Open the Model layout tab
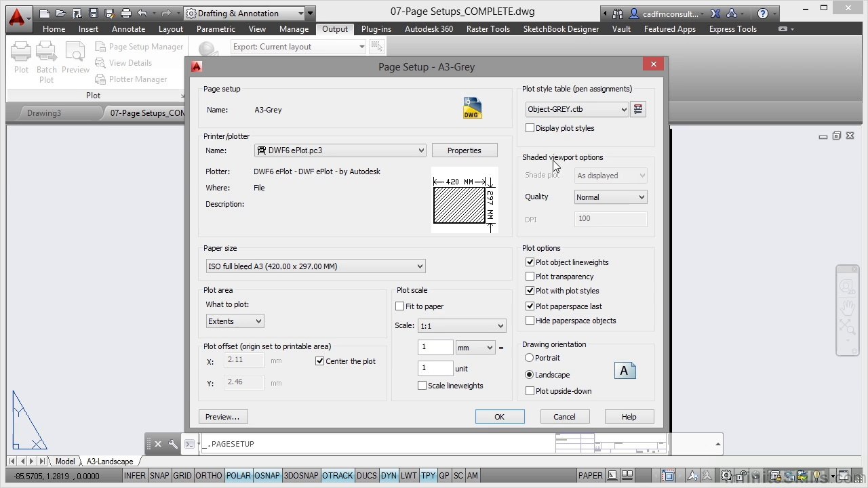 [65, 462]
